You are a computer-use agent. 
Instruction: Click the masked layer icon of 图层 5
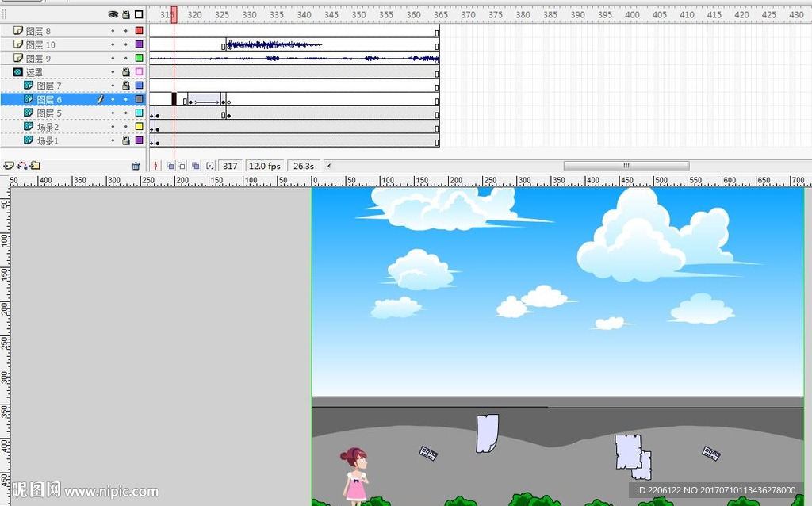click(29, 113)
